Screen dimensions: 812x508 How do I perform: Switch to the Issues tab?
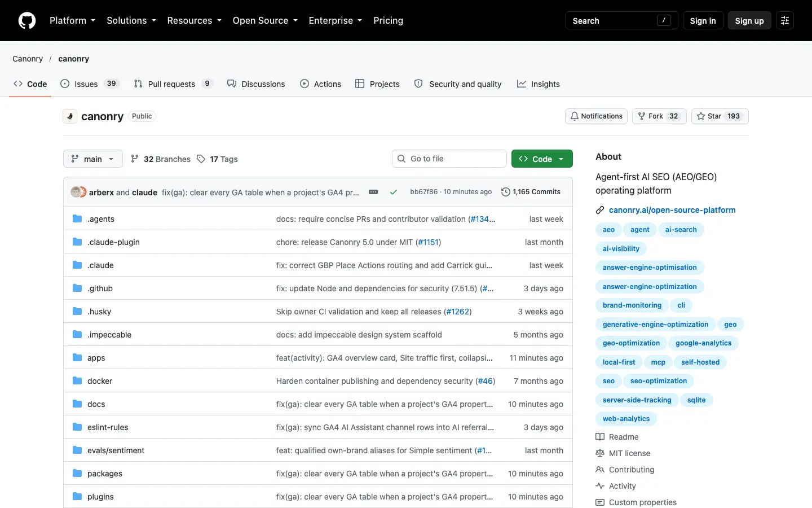[x=90, y=84]
